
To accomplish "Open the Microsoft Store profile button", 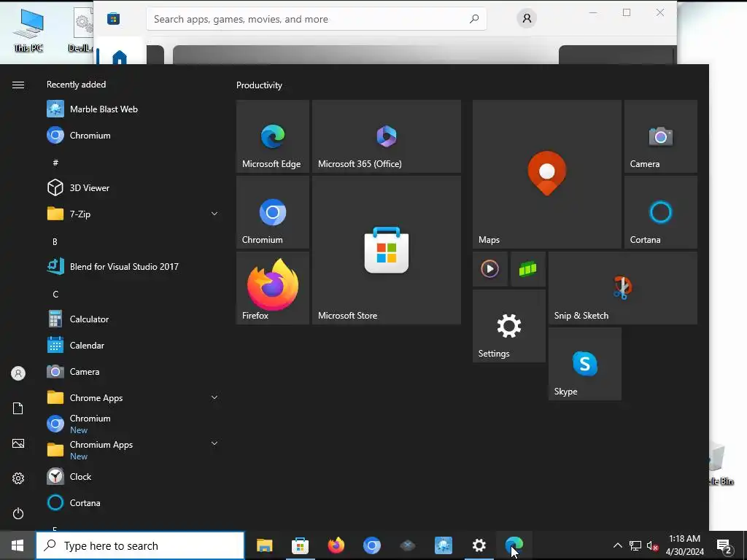I will [x=527, y=18].
